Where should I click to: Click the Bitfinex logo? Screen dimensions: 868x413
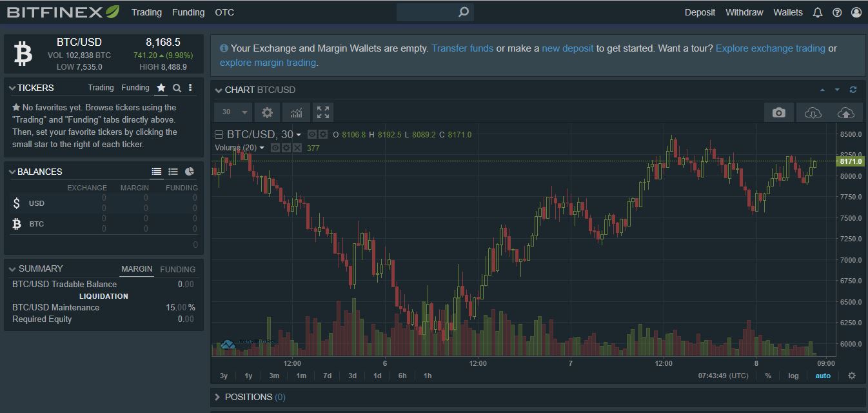63,12
